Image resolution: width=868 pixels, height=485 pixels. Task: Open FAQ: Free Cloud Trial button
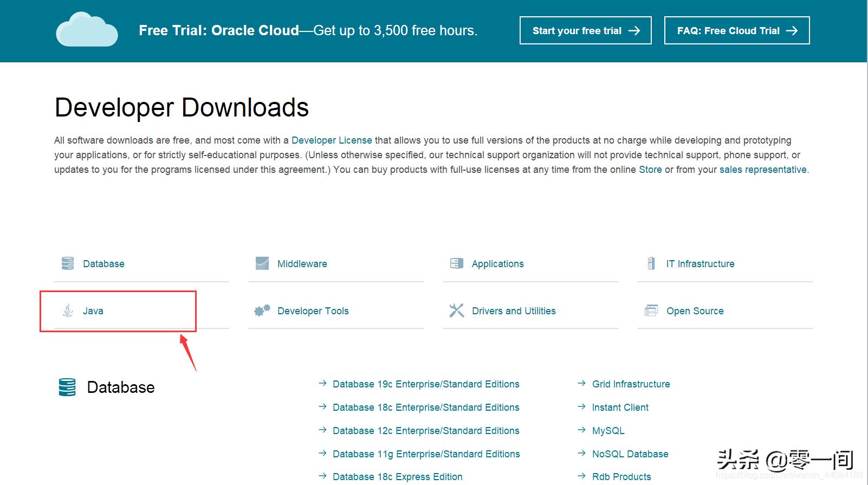pyautogui.click(x=737, y=30)
